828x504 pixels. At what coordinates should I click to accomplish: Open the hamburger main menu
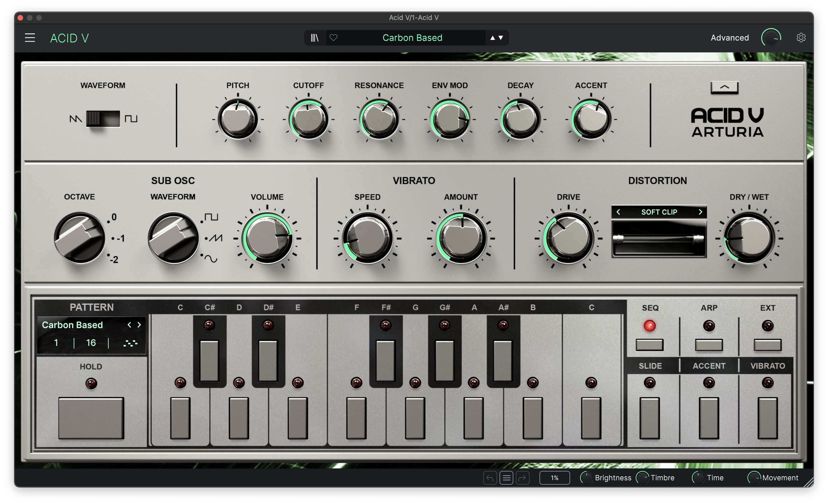(30, 38)
